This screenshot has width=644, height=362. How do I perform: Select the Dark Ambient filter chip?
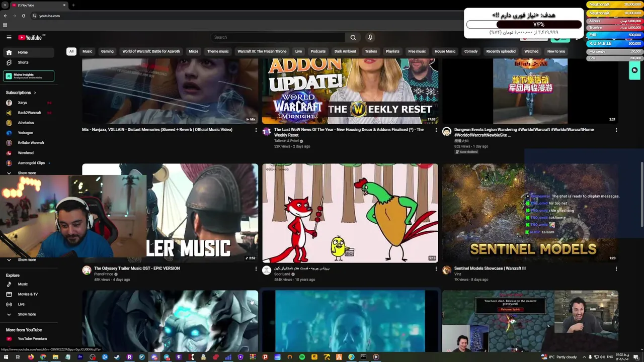(345, 51)
